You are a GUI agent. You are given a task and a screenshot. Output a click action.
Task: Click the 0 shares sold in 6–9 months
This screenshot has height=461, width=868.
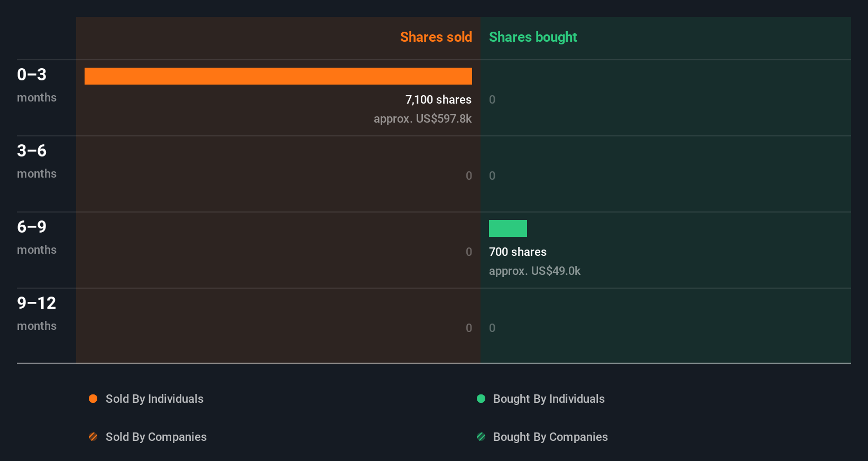point(469,252)
